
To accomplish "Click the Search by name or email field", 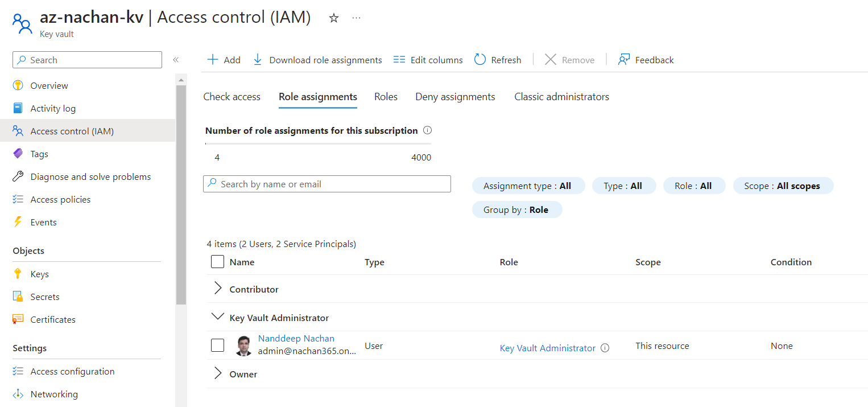I will click(327, 184).
